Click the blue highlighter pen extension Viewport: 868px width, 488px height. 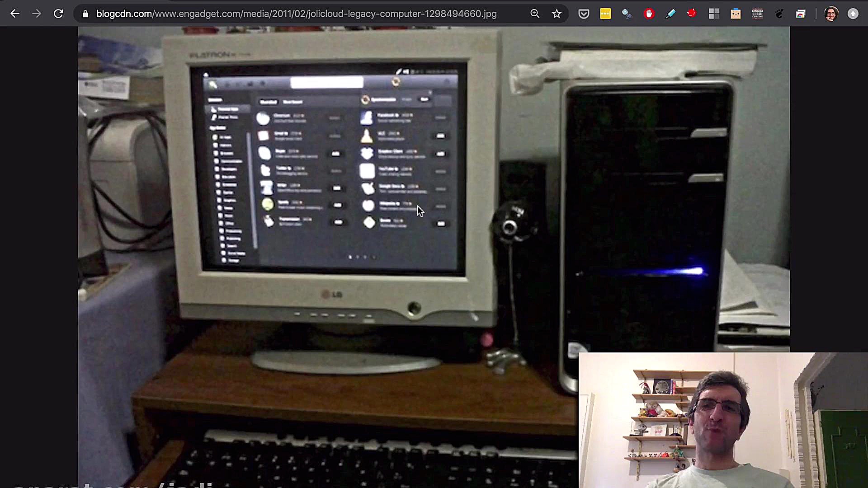[670, 14]
